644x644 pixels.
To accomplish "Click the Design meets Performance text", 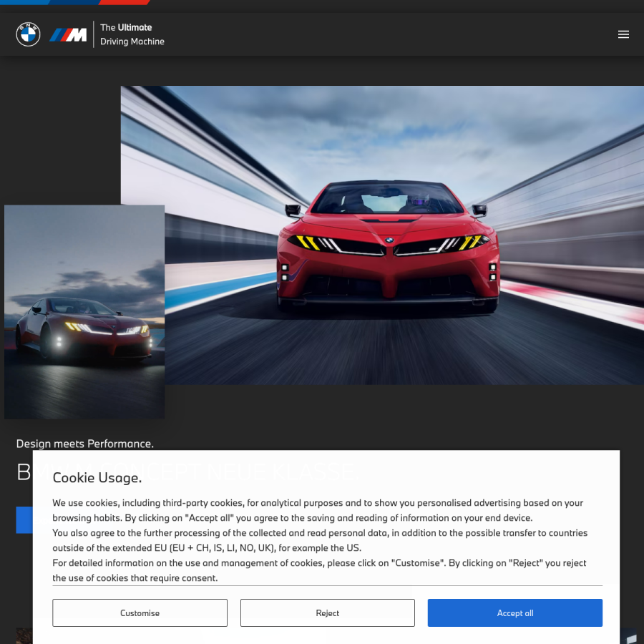I will 84,444.
